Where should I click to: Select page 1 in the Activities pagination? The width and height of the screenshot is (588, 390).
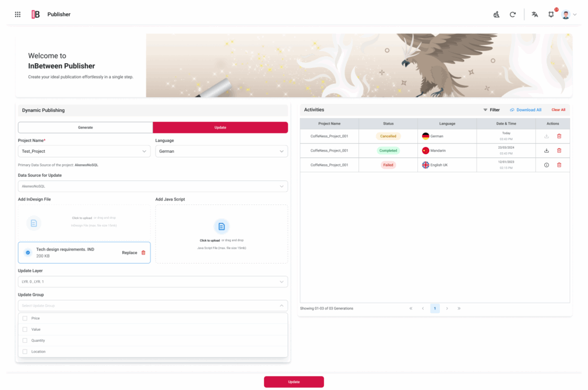435,308
